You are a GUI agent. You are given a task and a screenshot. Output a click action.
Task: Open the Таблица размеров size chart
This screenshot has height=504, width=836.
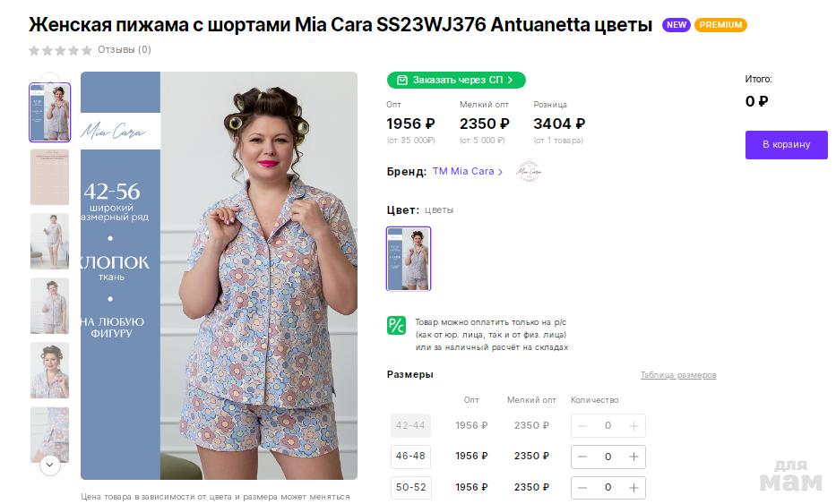(x=678, y=375)
